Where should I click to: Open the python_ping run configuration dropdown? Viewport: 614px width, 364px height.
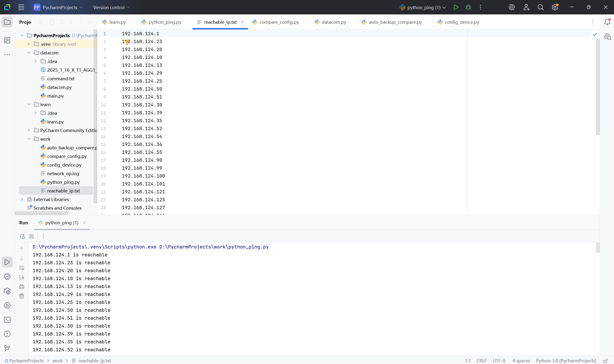pos(445,7)
